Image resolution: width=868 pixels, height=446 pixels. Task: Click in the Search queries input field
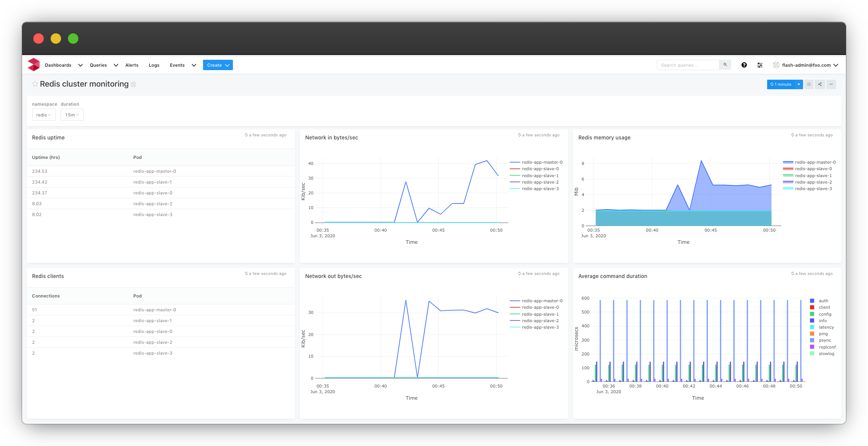pos(688,65)
